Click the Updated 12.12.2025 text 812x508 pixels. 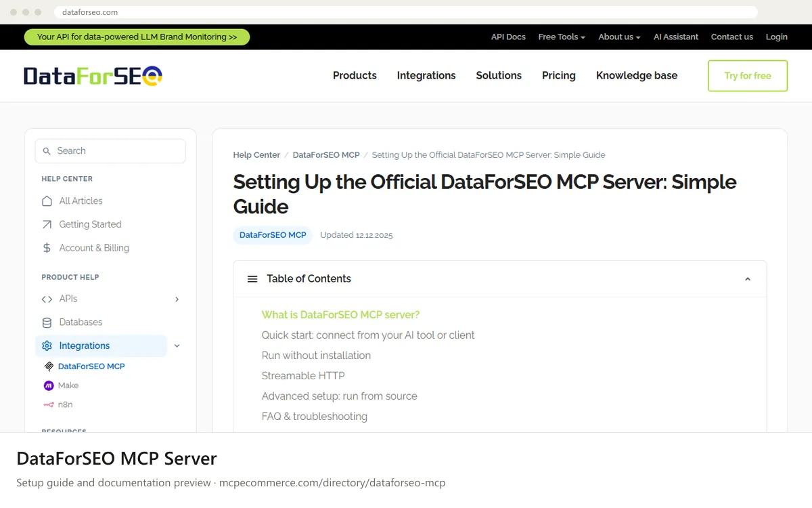tap(356, 235)
